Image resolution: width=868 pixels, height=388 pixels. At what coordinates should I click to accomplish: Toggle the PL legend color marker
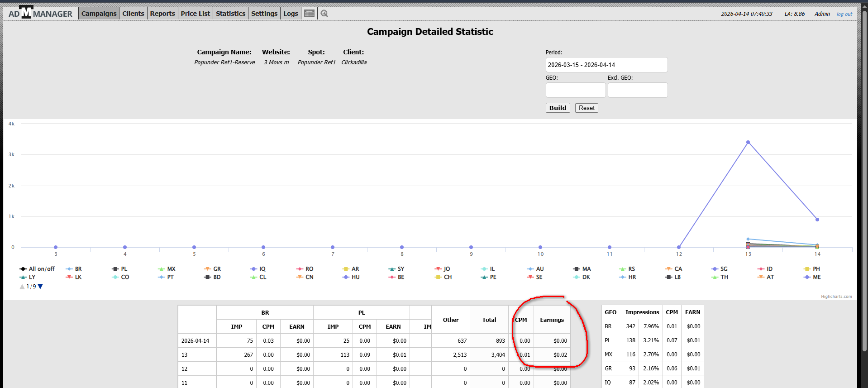(115, 269)
